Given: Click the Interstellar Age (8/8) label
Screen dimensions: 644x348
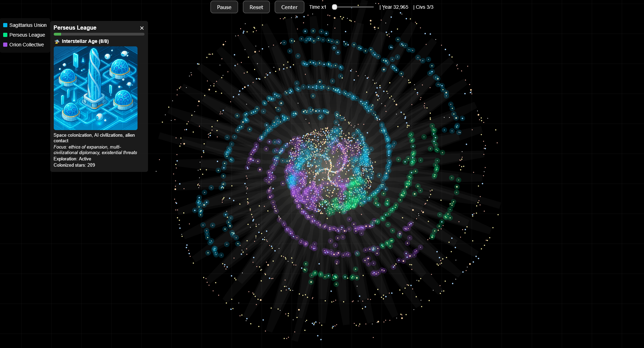Looking at the screenshot, I should pos(85,41).
